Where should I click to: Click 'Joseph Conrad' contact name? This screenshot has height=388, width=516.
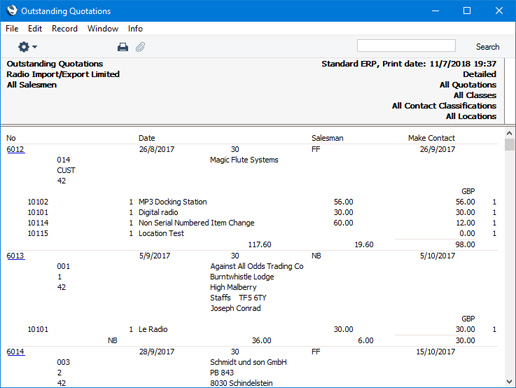click(235, 308)
